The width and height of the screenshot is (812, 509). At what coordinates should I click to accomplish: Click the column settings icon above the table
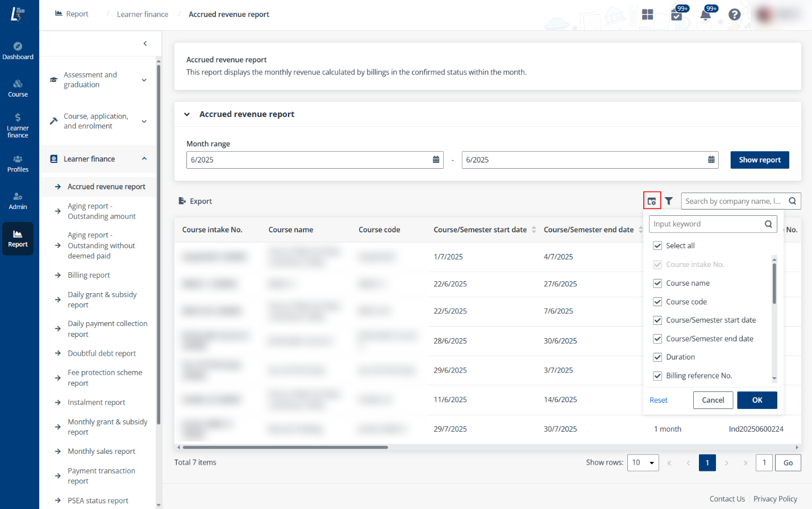[652, 201]
